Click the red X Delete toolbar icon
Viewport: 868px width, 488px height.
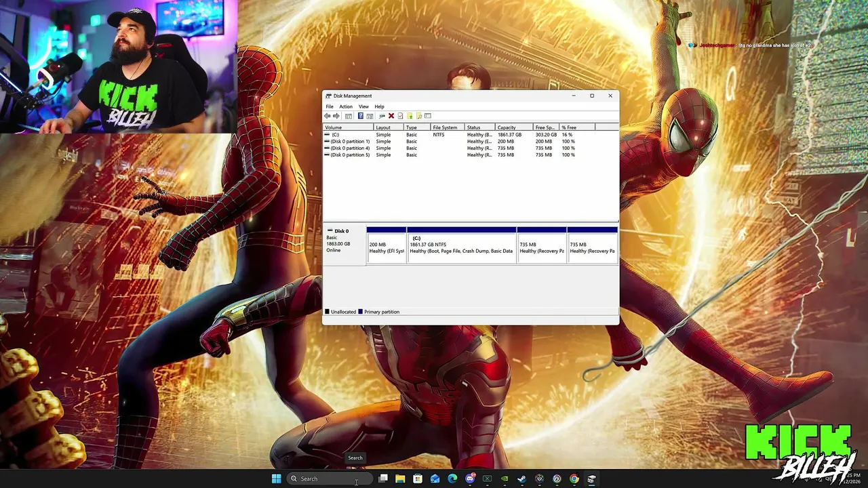(x=391, y=116)
